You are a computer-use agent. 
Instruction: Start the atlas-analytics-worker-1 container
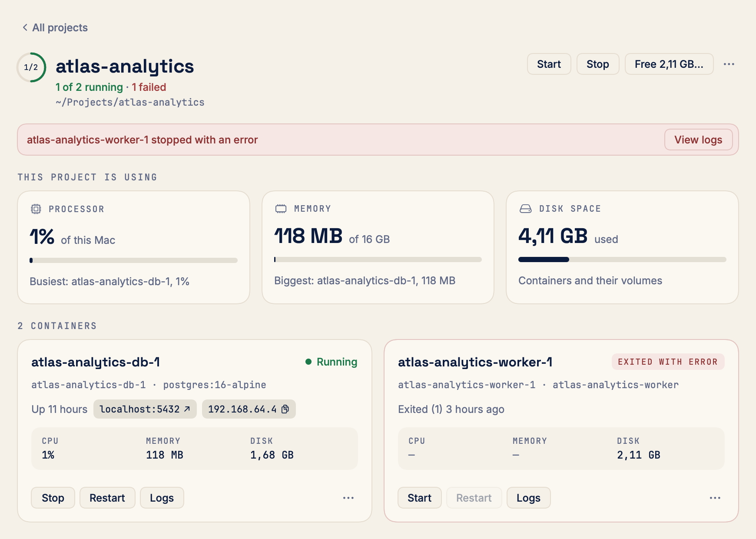click(x=419, y=498)
